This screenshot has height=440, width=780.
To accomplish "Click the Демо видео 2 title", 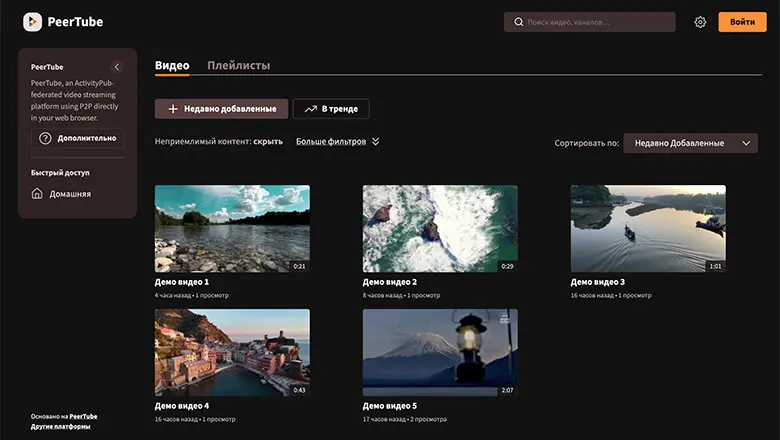I will [390, 282].
